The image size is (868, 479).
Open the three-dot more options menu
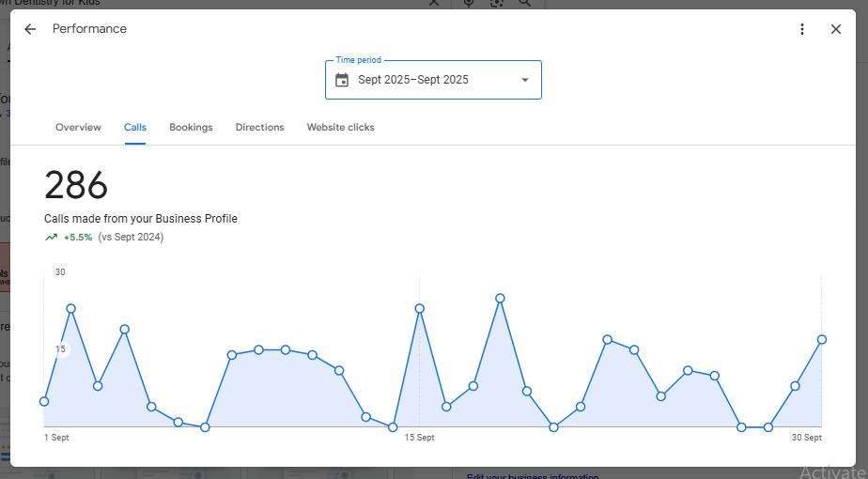802,29
